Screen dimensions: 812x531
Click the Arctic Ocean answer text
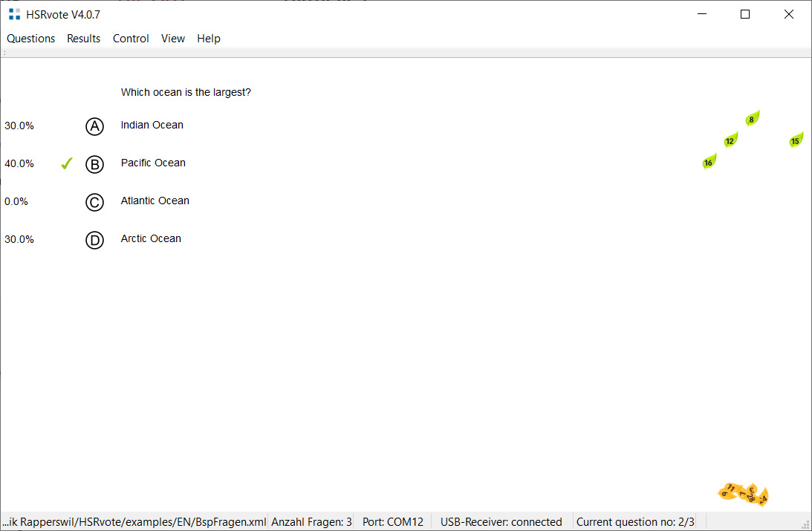click(x=151, y=238)
